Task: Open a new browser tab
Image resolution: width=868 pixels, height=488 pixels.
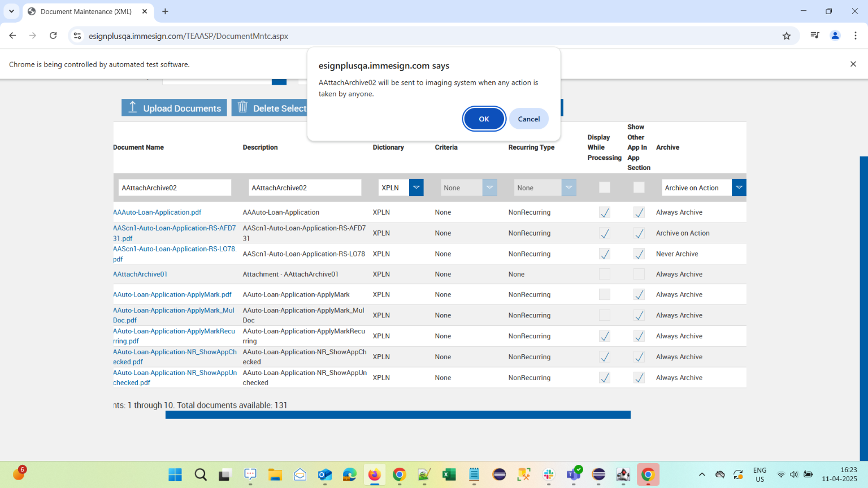Action: tap(165, 11)
